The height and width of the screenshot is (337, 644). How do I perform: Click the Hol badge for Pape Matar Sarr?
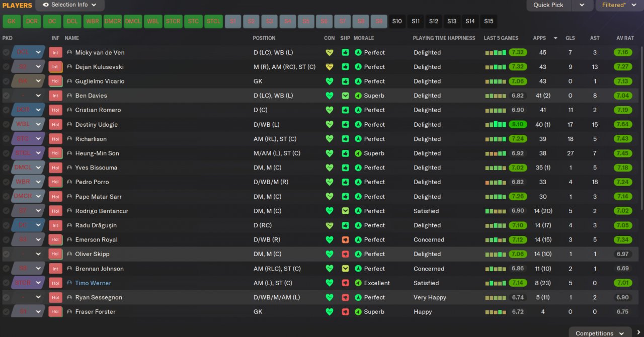(55, 197)
